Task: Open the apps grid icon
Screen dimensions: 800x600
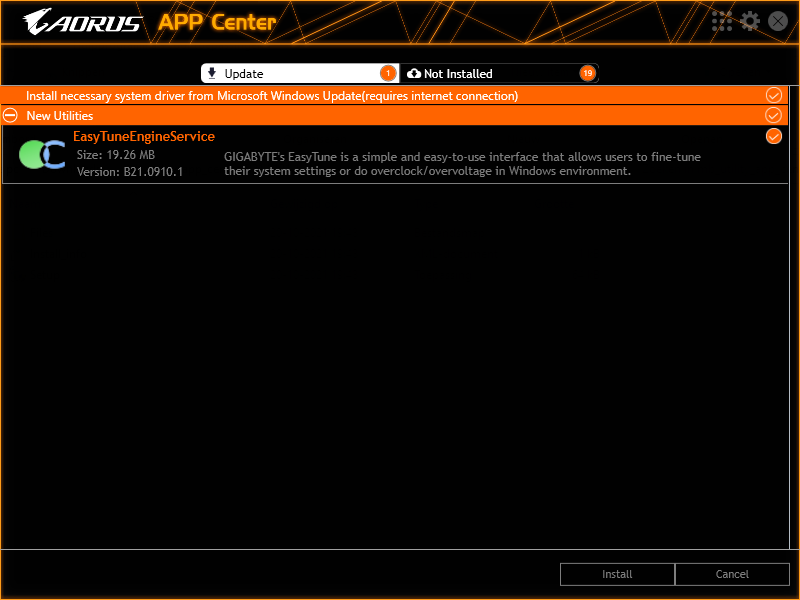Action: click(721, 21)
